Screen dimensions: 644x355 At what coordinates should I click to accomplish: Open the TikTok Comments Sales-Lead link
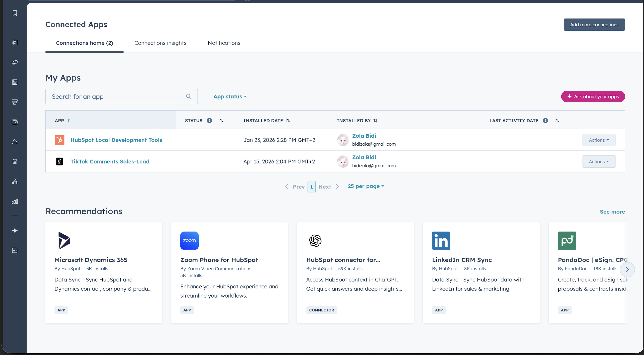coord(110,162)
